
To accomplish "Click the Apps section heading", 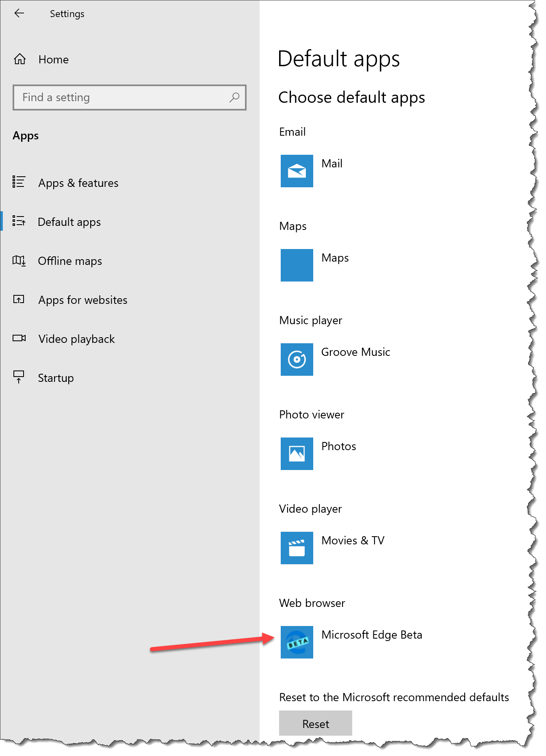I will tap(26, 136).
